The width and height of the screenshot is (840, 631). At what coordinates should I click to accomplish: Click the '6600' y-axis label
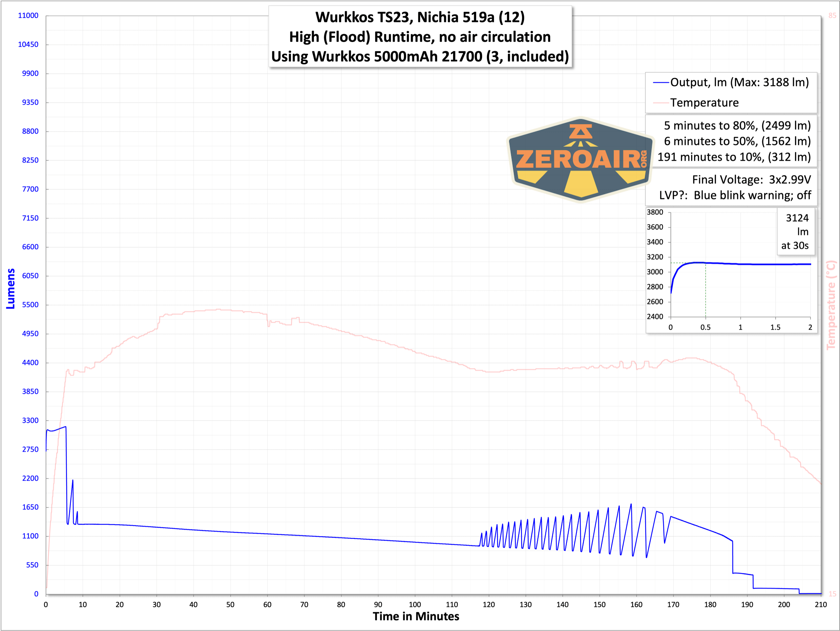click(30, 247)
